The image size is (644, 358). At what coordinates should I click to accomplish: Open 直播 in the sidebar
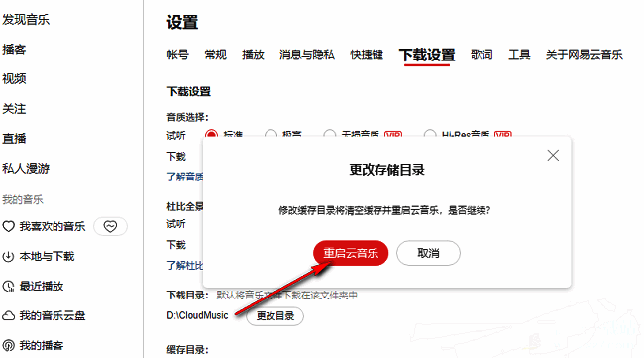tap(14, 138)
